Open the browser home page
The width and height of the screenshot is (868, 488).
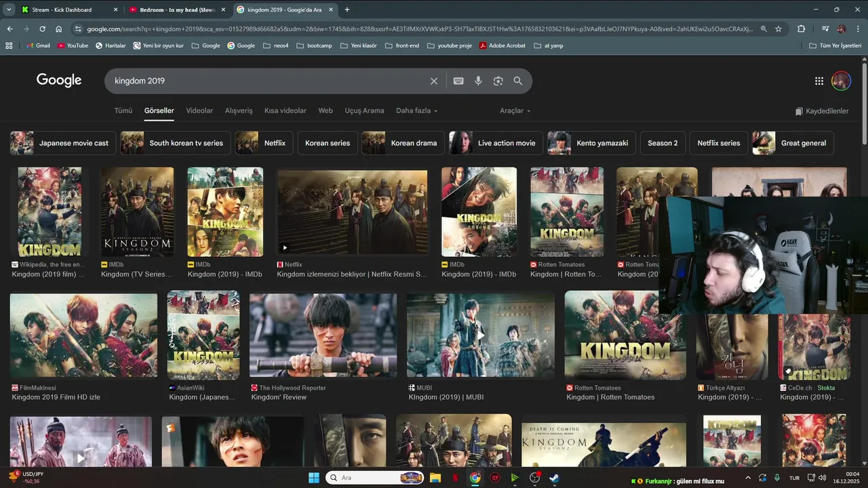pos(59,29)
